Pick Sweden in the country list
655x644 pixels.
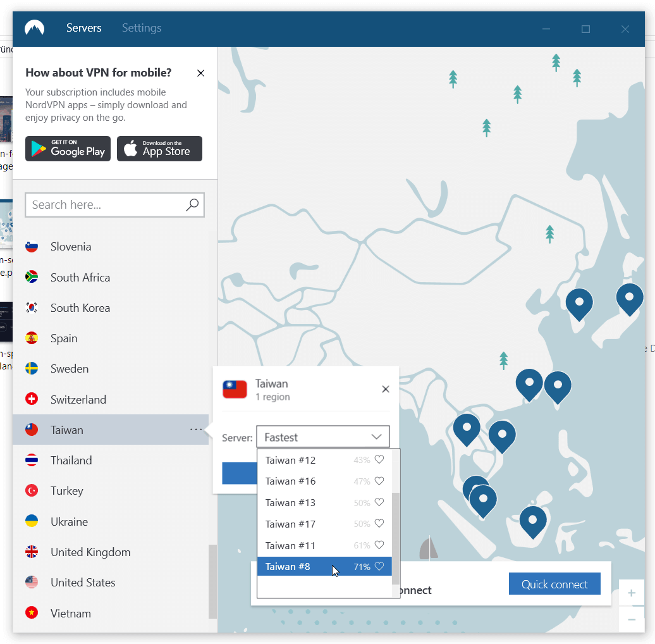click(x=111, y=369)
